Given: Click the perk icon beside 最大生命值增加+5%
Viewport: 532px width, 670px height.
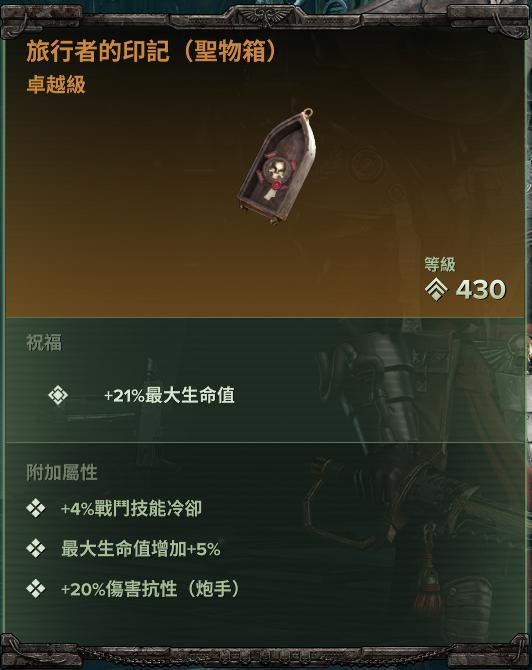Looking at the screenshot, I should (35, 548).
